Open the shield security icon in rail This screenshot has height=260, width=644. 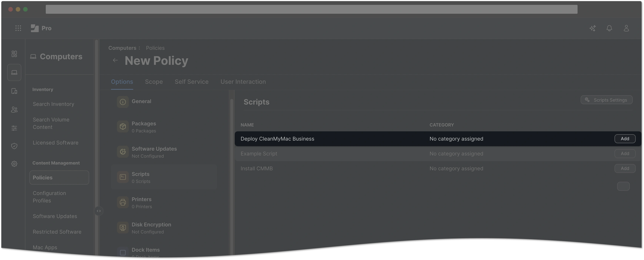pyautogui.click(x=14, y=146)
